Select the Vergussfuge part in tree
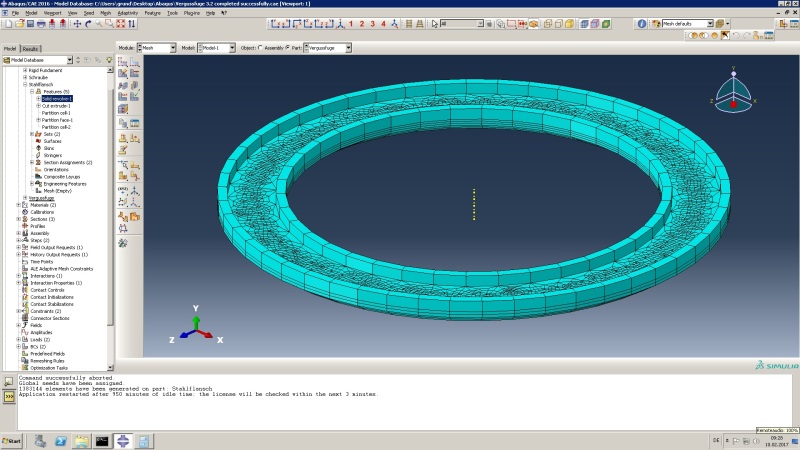The image size is (800, 450). click(x=41, y=198)
